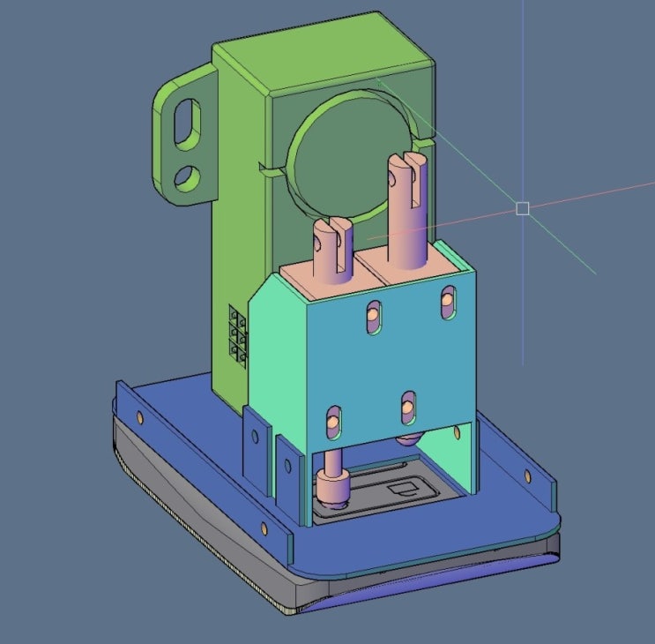
Task: Select the short pink slotted shaft
Action: pos(333,250)
